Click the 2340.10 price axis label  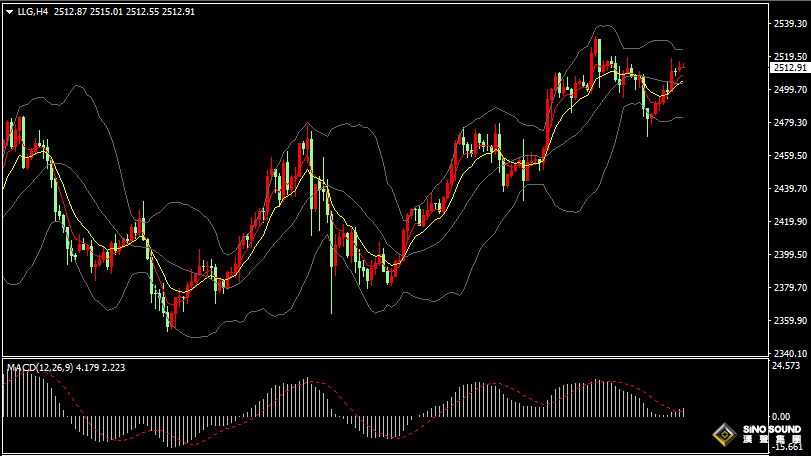click(789, 354)
